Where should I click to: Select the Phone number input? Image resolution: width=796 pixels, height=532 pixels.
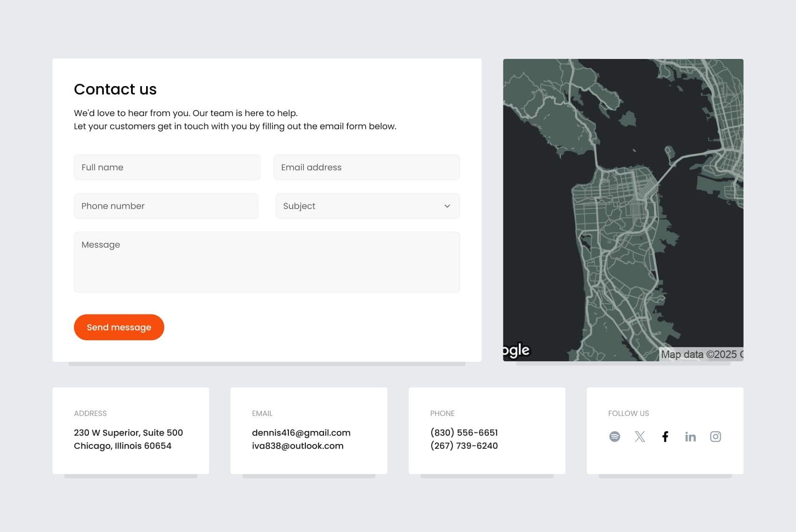pos(166,206)
